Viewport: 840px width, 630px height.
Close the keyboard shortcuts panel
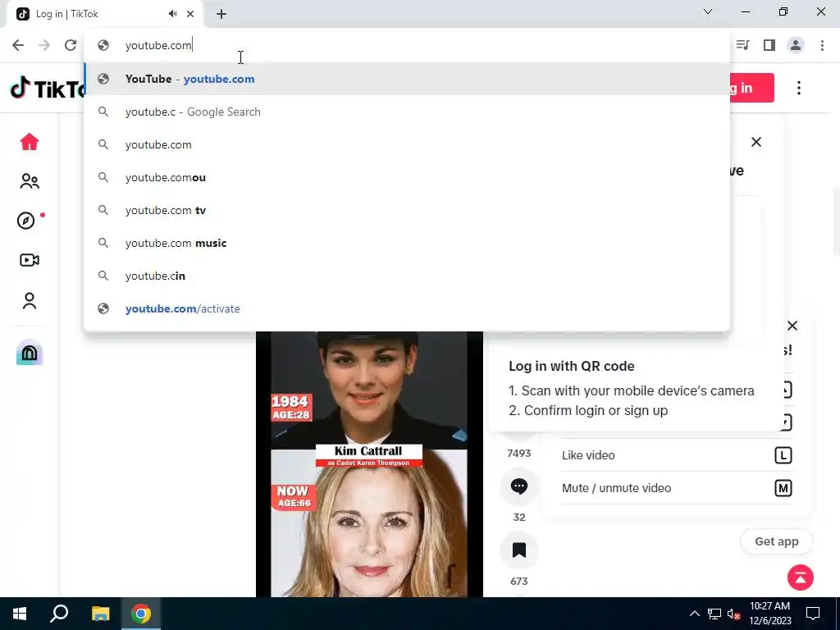[792, 326]
